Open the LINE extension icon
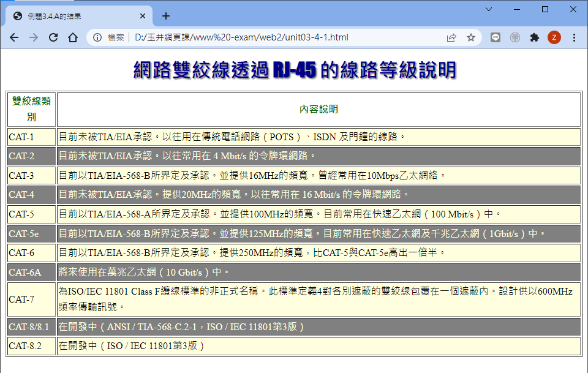The height and width of the screenshot is (373, 588). pos(496,37)
